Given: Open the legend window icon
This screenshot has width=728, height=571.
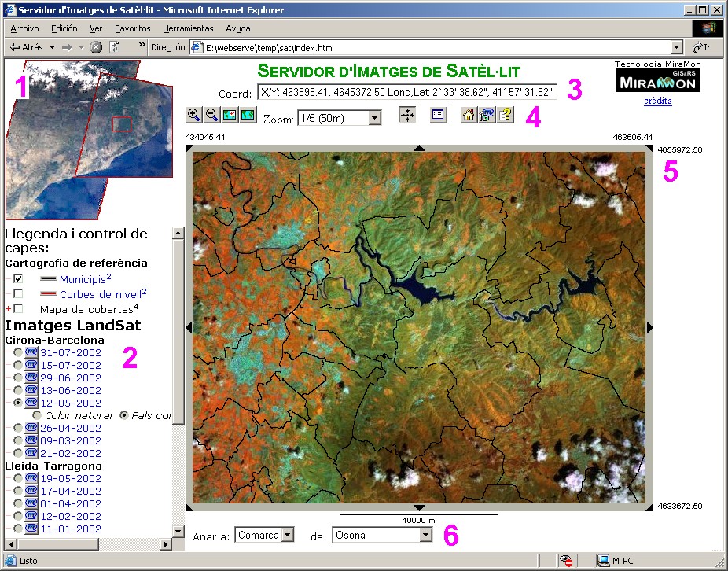Looking at the screenshot, I should [x=438, y=115].
